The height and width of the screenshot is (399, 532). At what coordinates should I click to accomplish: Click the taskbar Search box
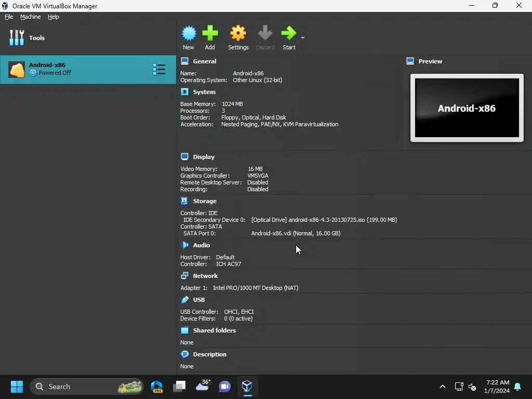[87, 387]
